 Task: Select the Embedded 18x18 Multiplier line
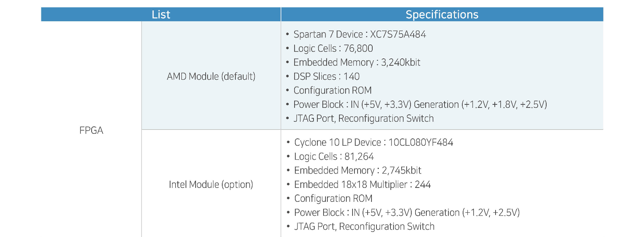point(362,185)
